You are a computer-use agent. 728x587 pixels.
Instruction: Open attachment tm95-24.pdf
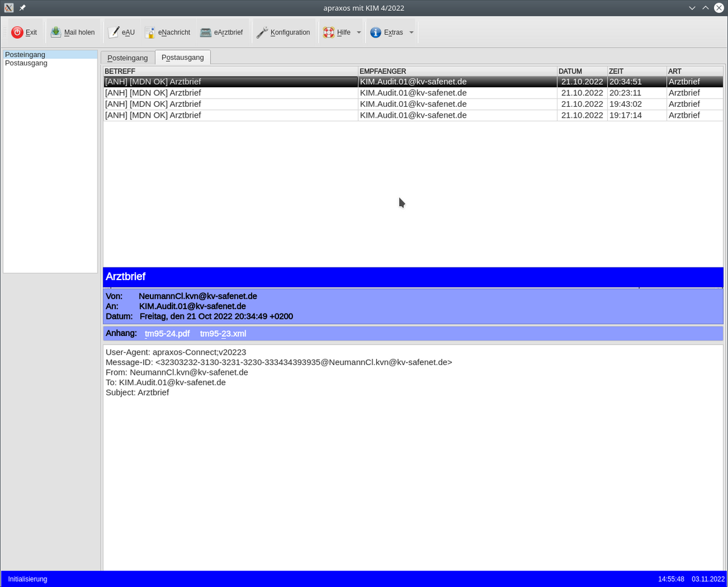point(167,334)
